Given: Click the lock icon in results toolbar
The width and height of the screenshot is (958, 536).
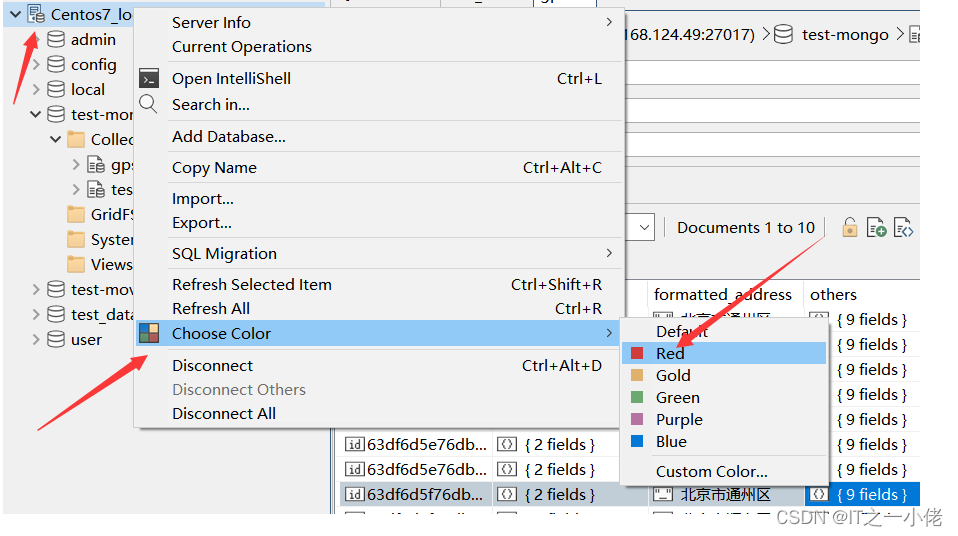Looking at the screenshot, I should tap(849, 227).
